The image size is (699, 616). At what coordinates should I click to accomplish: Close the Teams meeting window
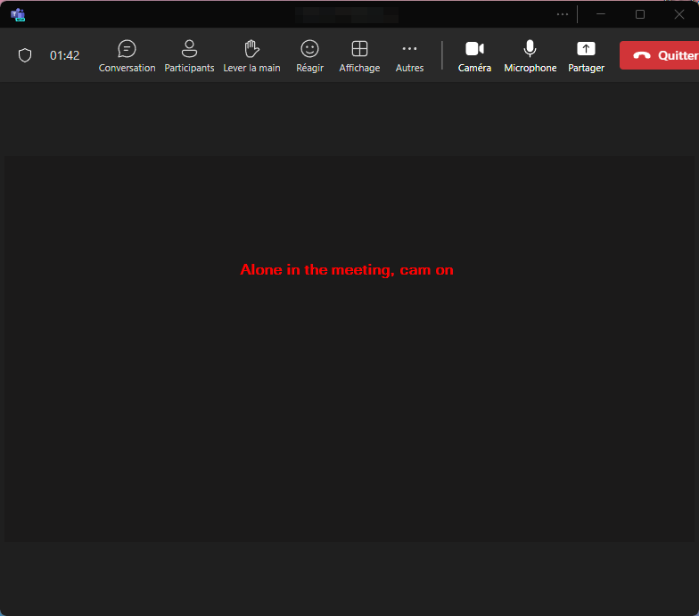(679, 14)
